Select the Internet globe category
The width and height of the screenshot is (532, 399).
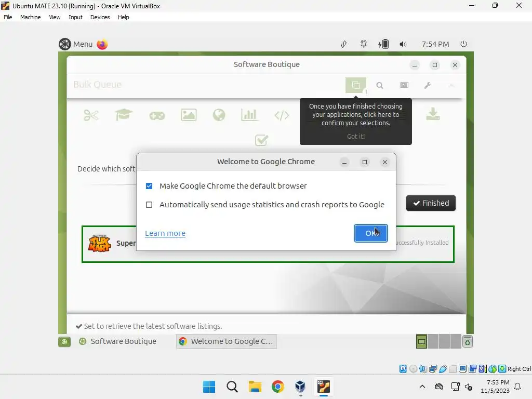tap(219, 115)
